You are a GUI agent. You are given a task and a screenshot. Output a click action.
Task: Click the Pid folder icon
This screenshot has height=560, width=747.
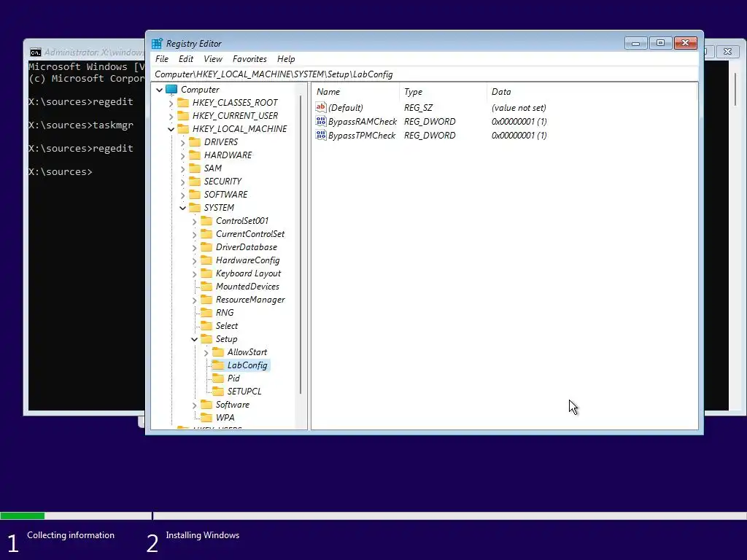pos(217,378)
